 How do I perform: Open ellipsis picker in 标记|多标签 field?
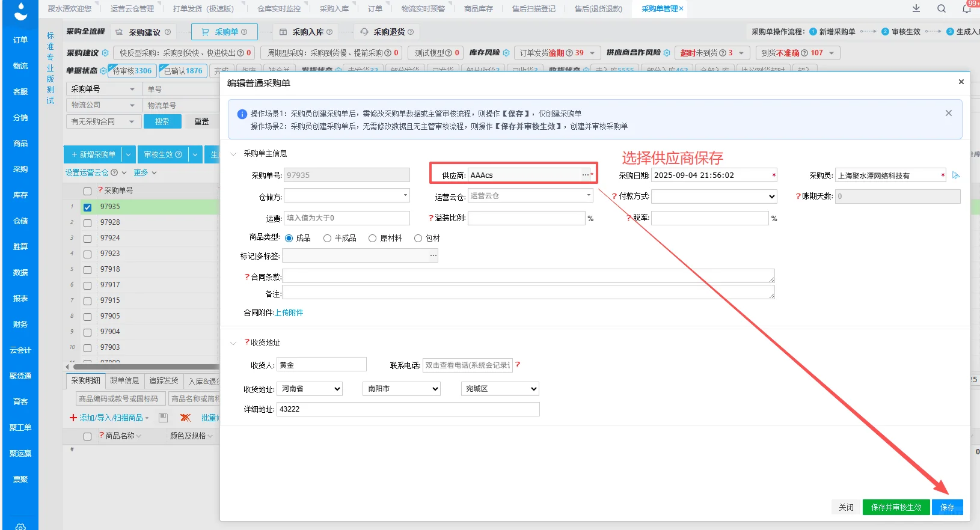click(x=433, y=255)
